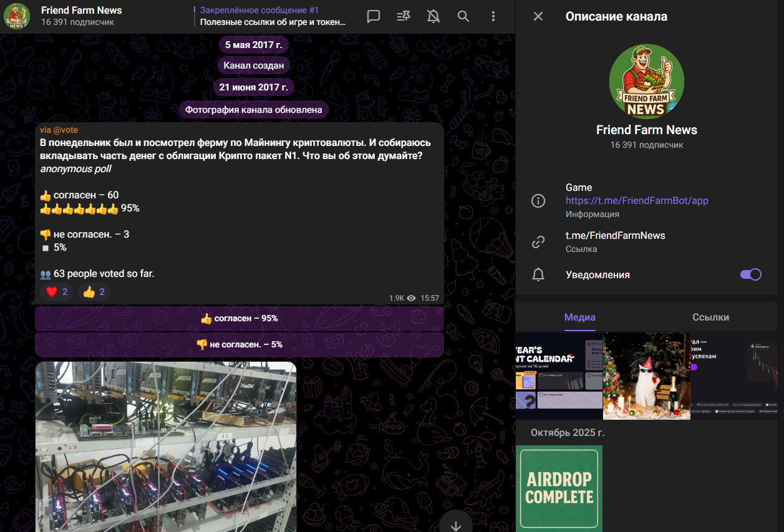Click the 21 июня 2017 г. date badge
The width and height of the screenshot is (784, 532).
pos(254,87)
